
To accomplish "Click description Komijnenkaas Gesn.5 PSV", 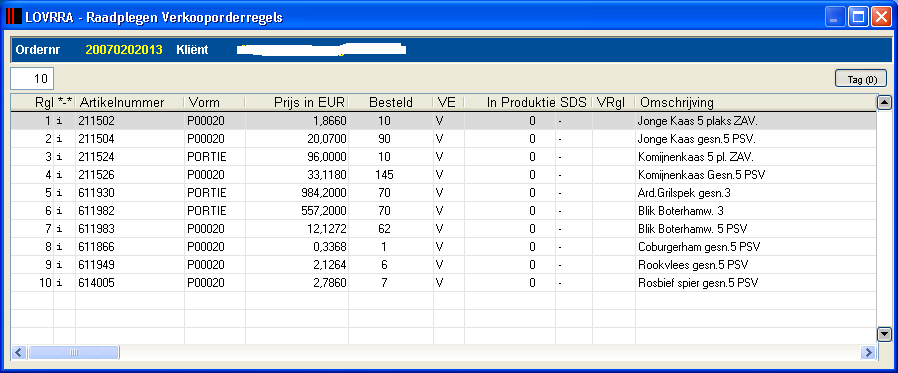I will coord(702,175).
